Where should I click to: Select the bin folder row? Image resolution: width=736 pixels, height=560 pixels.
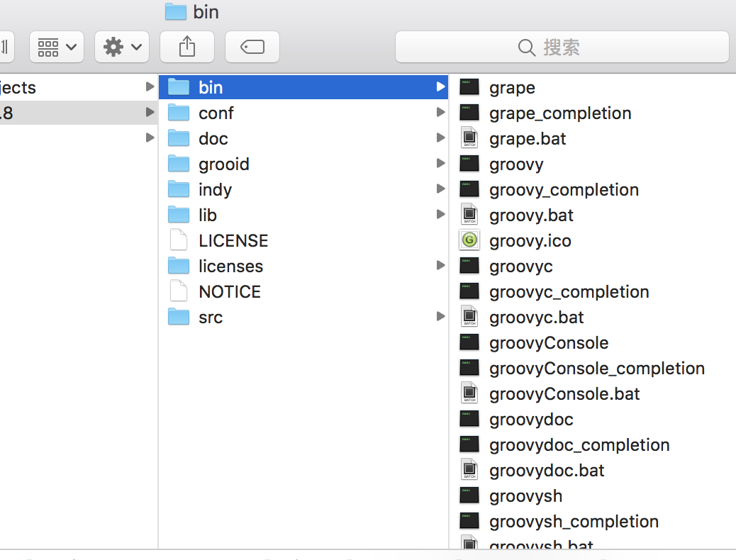[x=303, y=87]
